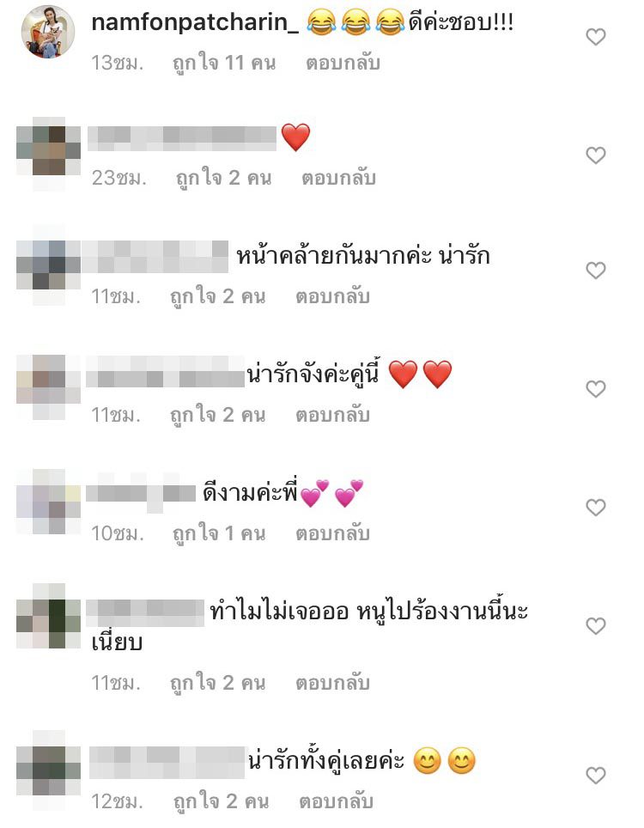
Task: Reply to the ดีงามค่ะพี่ comment
Action: 332,533
